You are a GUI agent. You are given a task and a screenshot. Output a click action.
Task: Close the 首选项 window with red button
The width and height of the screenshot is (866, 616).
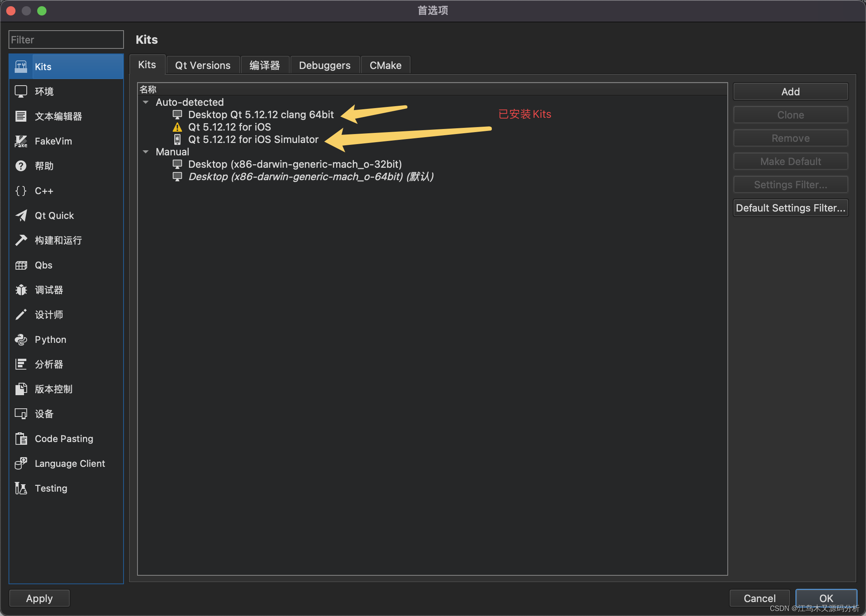coord(11,11)
